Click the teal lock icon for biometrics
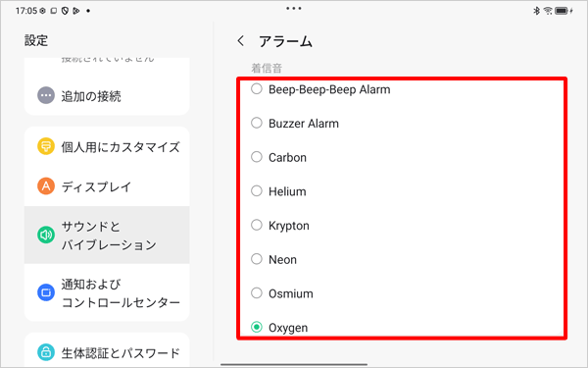Image resolution: width=588 pixels, height=368 pixels. click(x=46, y=352)
